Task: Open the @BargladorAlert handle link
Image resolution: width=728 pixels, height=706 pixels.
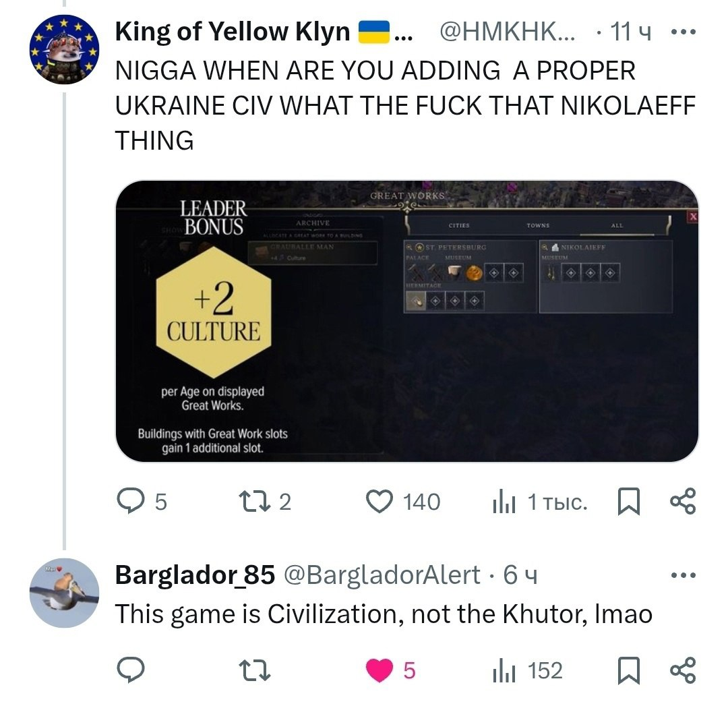Action: [382, 575]
